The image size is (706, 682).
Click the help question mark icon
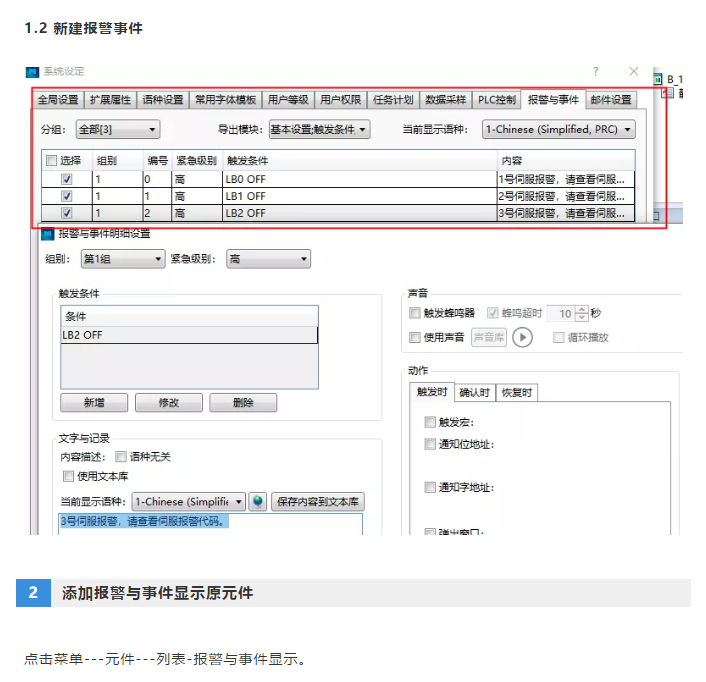point(596,72)
